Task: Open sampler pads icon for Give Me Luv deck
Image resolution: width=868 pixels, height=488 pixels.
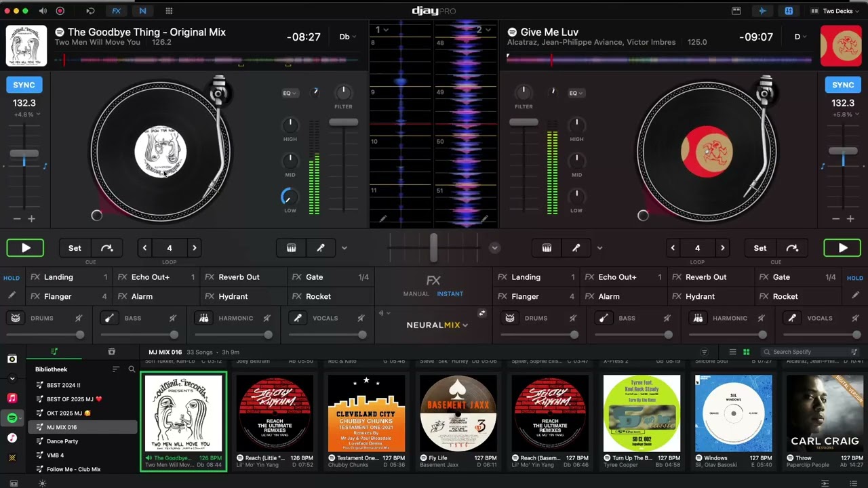Action: point(547,248)
